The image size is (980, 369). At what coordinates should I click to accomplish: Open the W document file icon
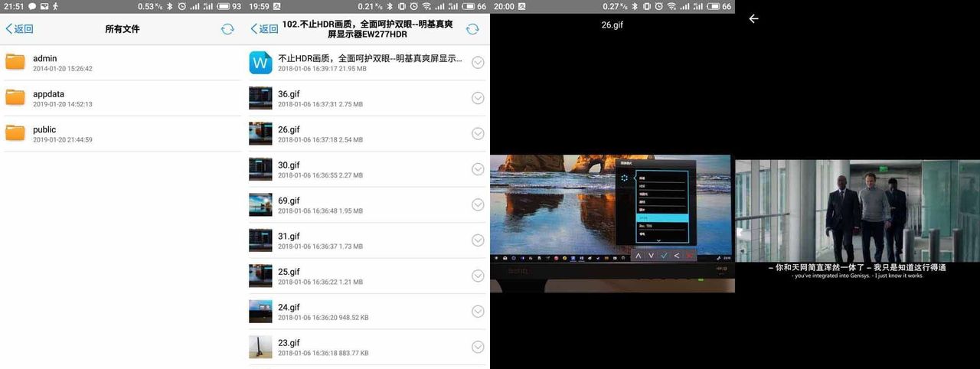260,63
